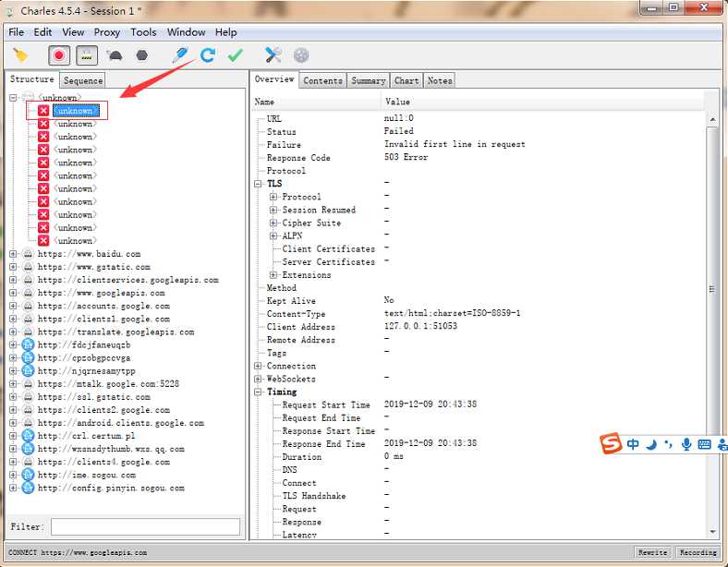This screenshot has width=728, height=567.
Task: Click the Sogou moon icon
Action: (x=651, y=444)
